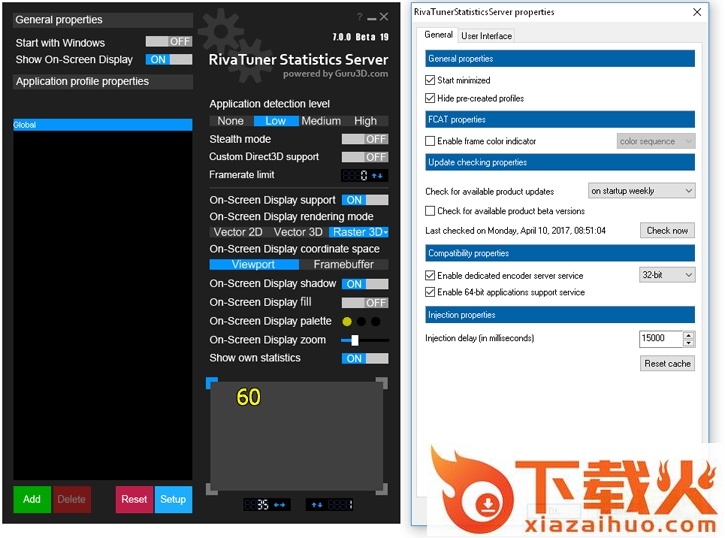
Task: Check available product beta versions checkbox
Action: coord(430,211)
